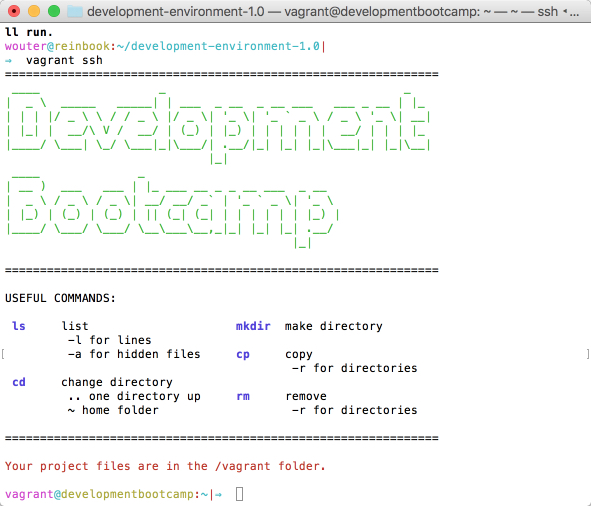The height and width of the screenshot is (506, 591).
Task: Click the blue 'ls' command
Action: [x=18, y=326]
